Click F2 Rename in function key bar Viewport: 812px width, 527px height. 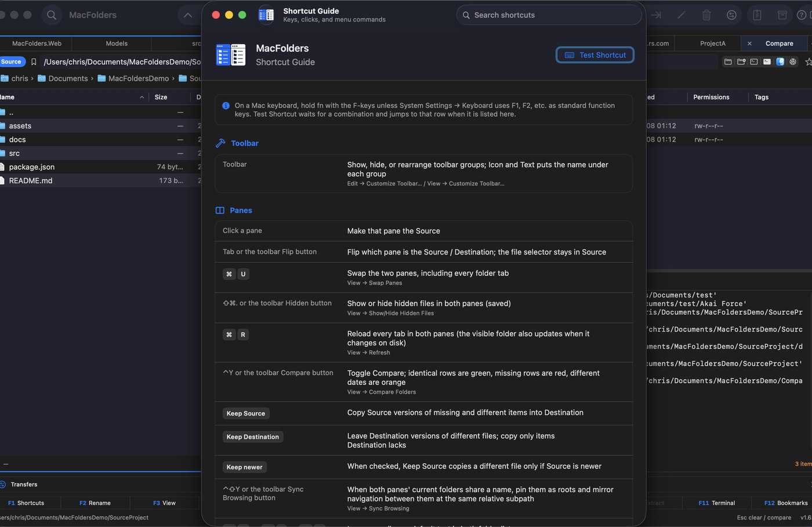(95, 503)
